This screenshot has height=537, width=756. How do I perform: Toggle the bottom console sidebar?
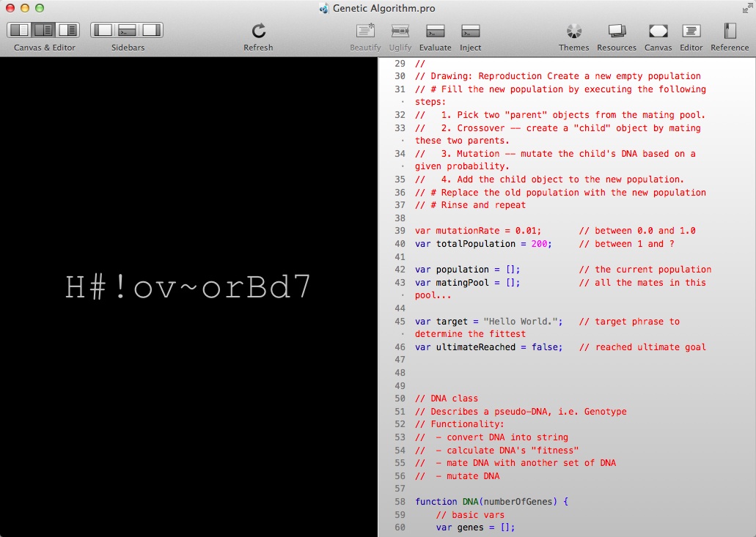tap(128, 30)
